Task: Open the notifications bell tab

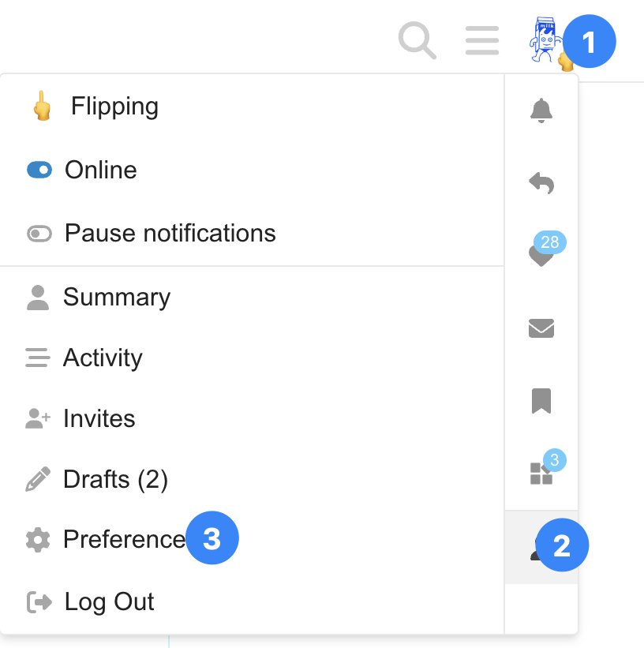Action: coord(541,110)
